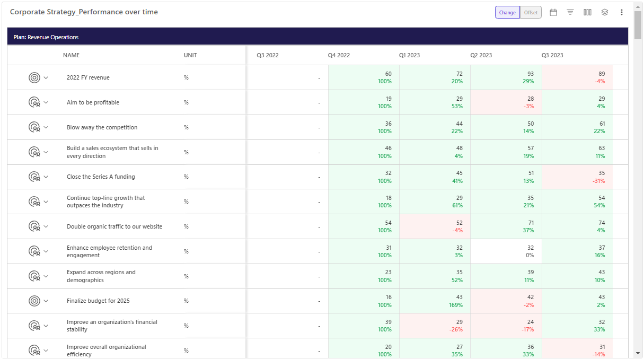Viewport: 644px width, 359px height.
Task: Click the scrollbar down arrow
Action: [x=638, y=353]
